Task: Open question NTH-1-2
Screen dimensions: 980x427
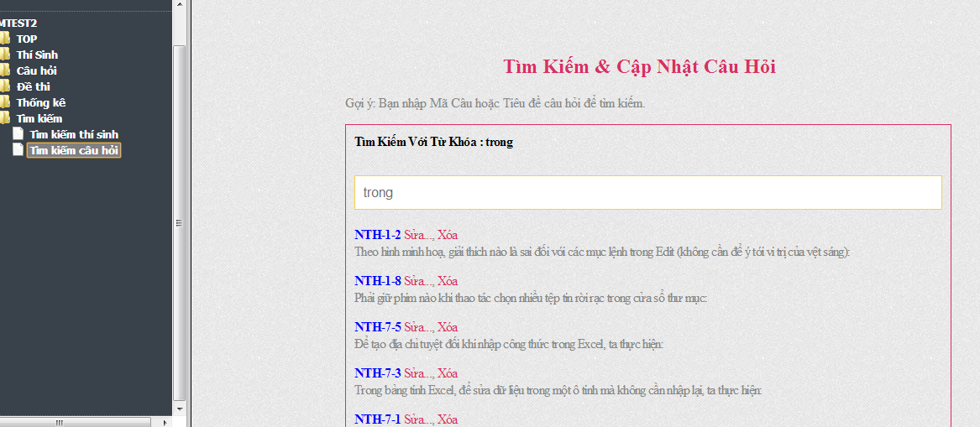Action: click(x=378, y=236)
